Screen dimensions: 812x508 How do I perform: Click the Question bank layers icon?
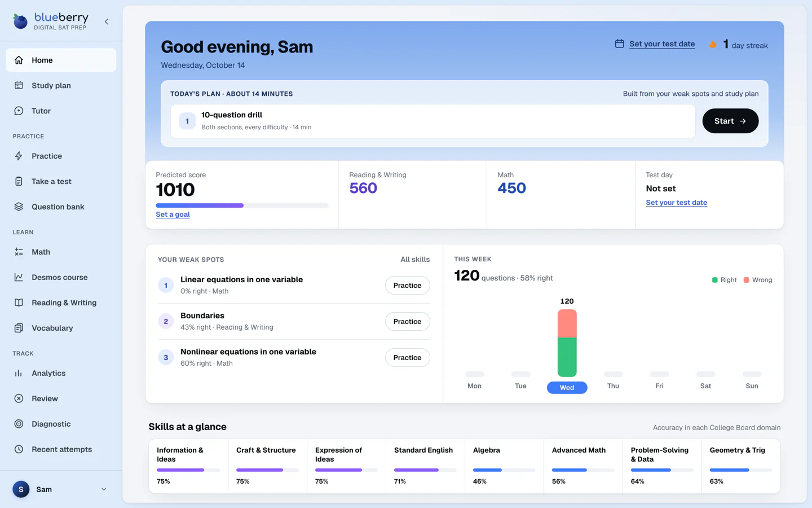click(19, 207)
